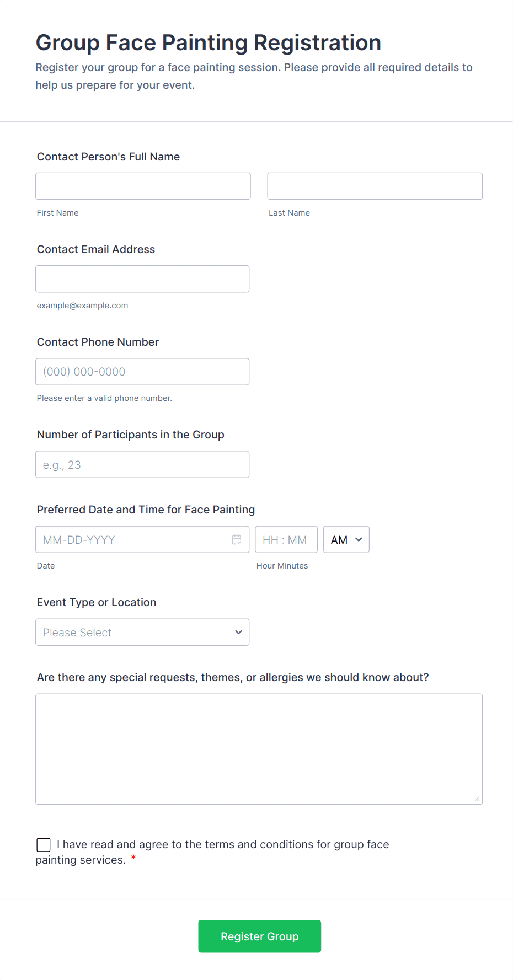
Task: Open the AM/PM dropdown
Action: click(x=346, y=539)
